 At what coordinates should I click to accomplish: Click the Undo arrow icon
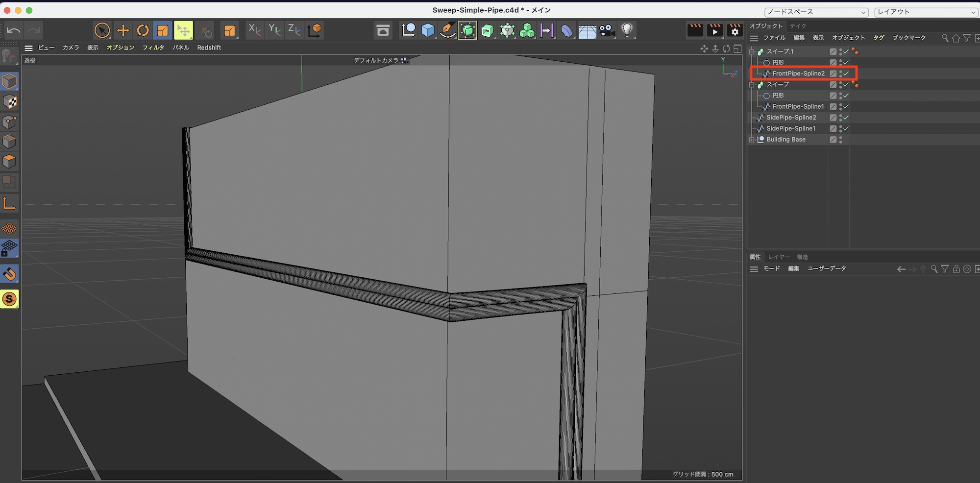coord(14,30)
